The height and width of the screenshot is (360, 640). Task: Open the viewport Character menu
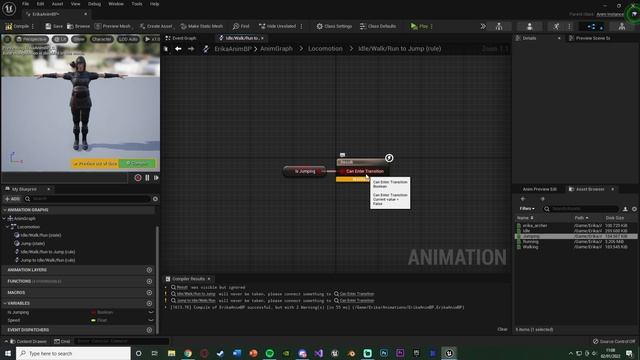101,39
